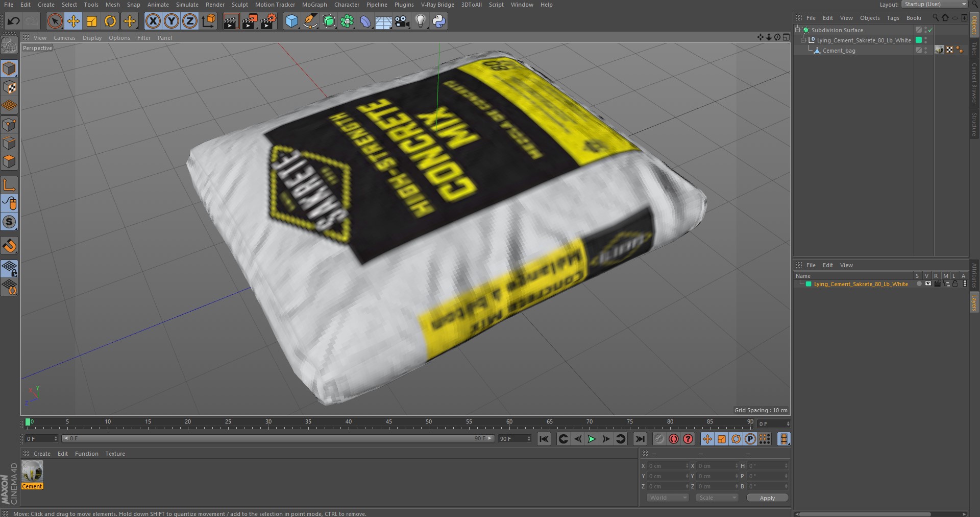Click the X position input field
The width and height of the screenshot is (980, 517).
(668, 466)
